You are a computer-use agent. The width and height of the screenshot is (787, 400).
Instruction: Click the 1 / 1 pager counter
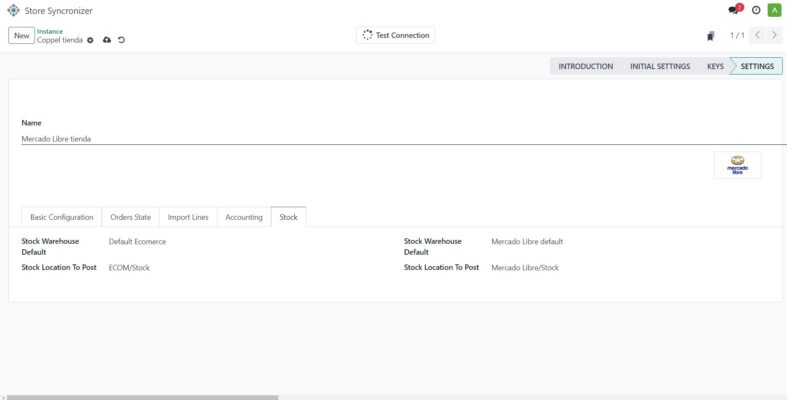click(737, 35)
